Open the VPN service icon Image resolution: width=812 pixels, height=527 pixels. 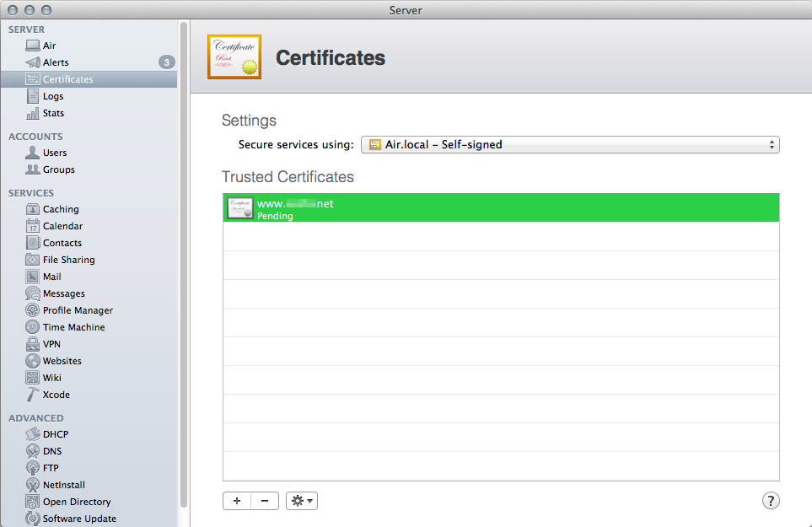click(33, 344)
